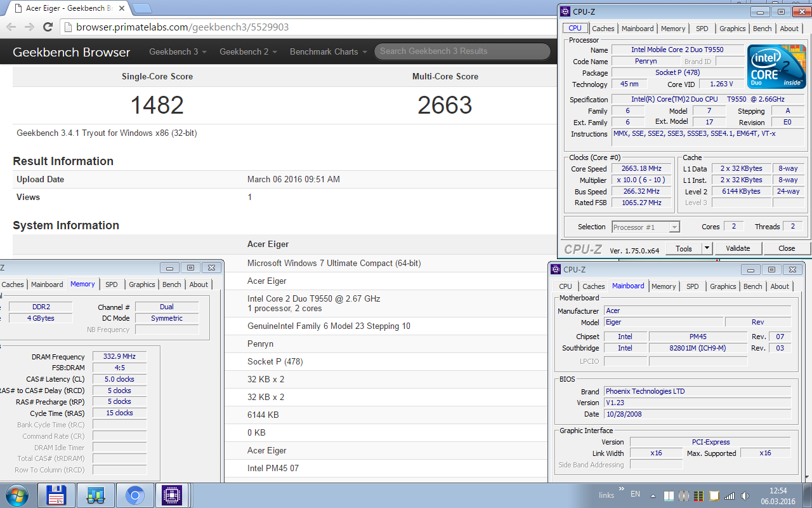Click the upload date March 06 2016

tap(294, 179)
